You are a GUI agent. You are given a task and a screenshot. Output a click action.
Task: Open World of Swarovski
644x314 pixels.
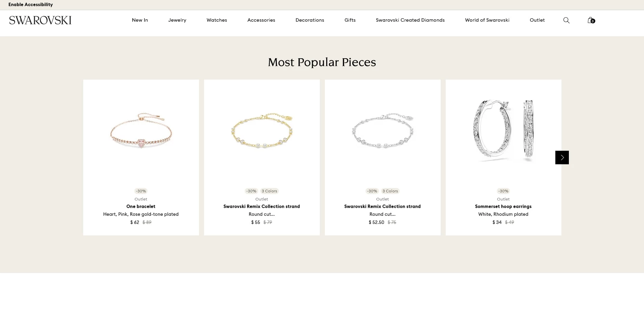(x=487, y=20)
